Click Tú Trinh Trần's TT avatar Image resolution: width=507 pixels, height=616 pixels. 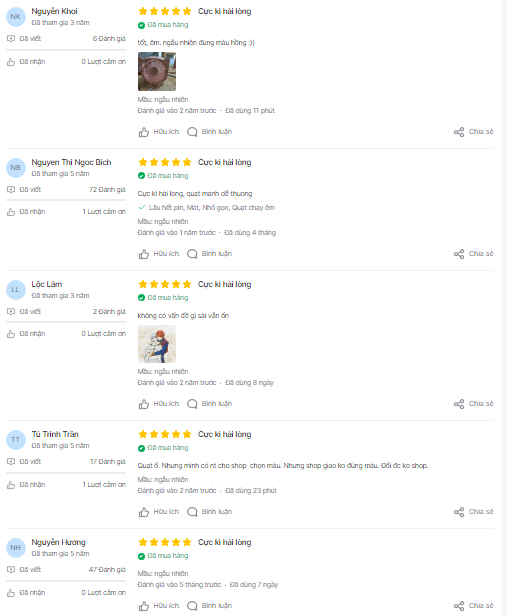tap(16, 440)
